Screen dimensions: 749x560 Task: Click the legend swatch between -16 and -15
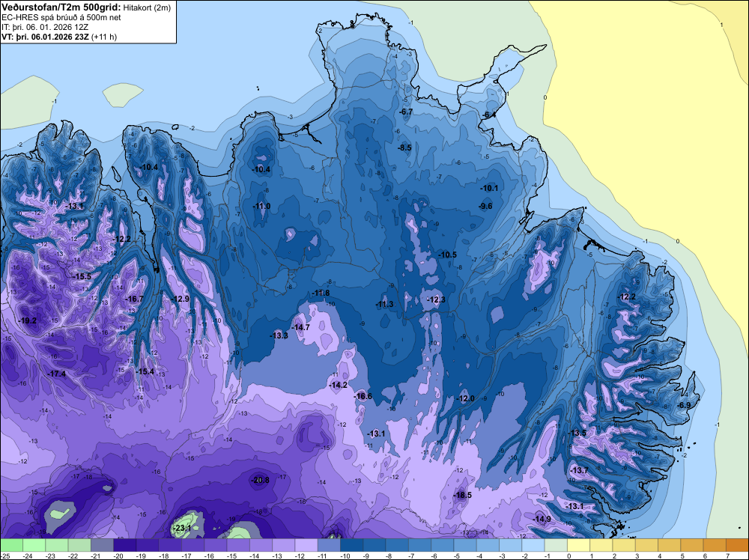215,545
